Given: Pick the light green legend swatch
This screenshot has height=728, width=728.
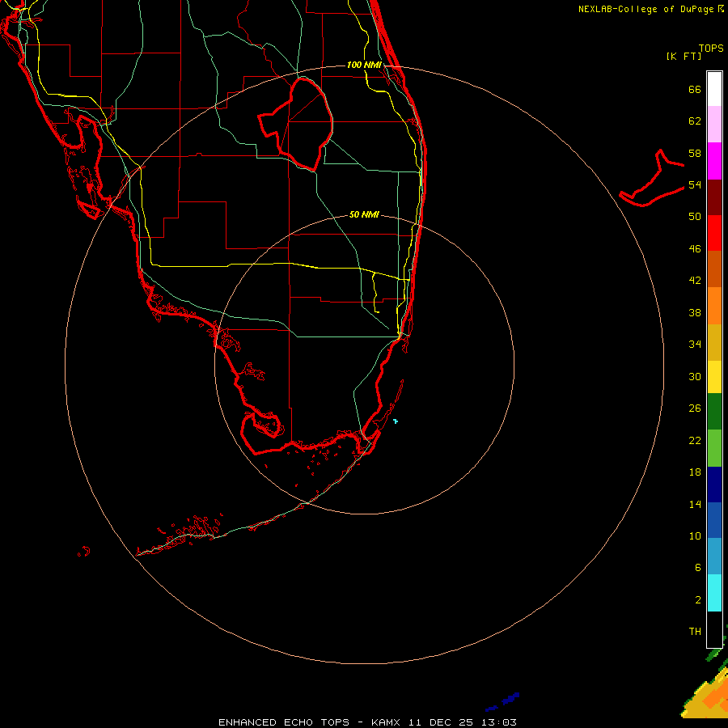Looking at the screenshot, I should (x=714, y=448).
